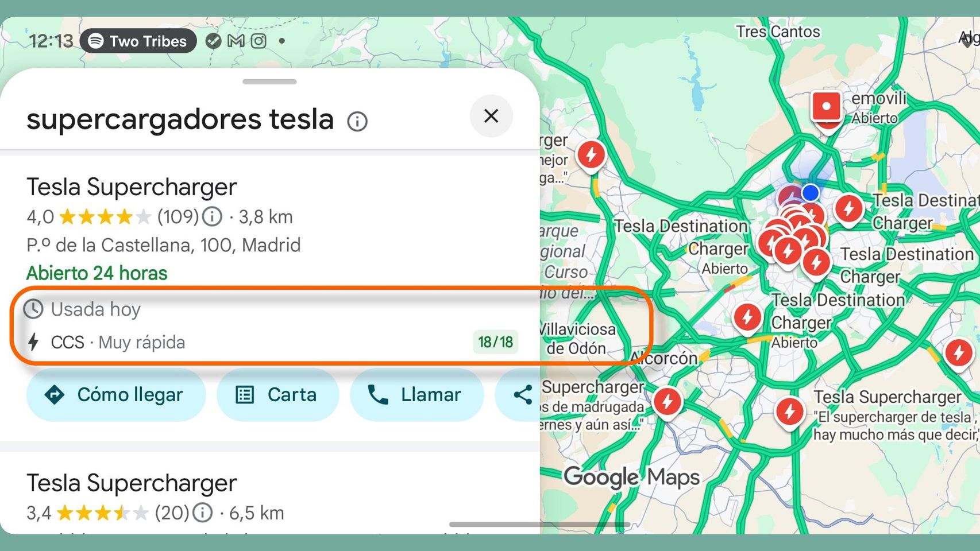Tap the Tres Cantos map label
The image size is (980, 551).
click(x=778, y=32)
